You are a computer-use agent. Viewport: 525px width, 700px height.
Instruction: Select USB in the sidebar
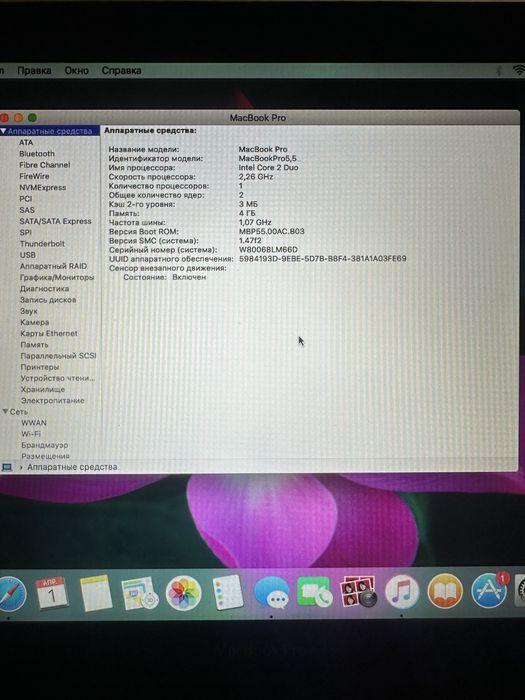(x=28, y=255)
